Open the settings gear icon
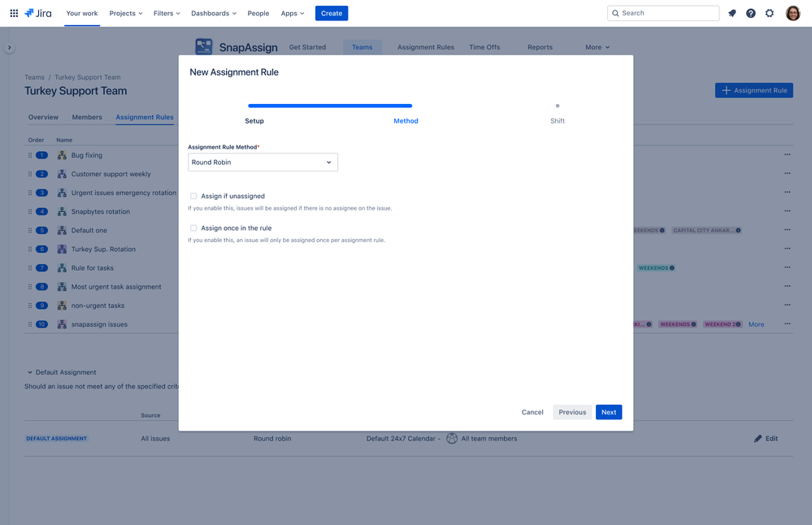Viewport: 812px width, 525px height. coord(770,13)
